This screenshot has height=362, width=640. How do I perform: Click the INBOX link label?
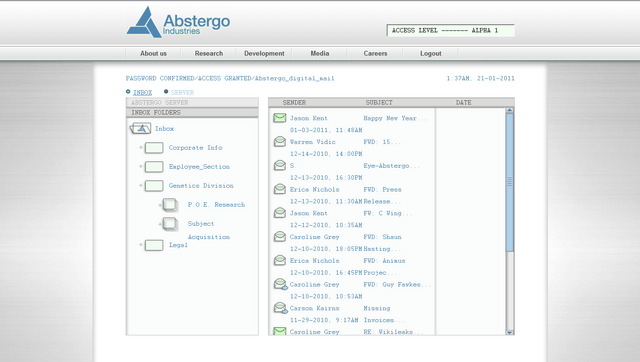(142, 93)
